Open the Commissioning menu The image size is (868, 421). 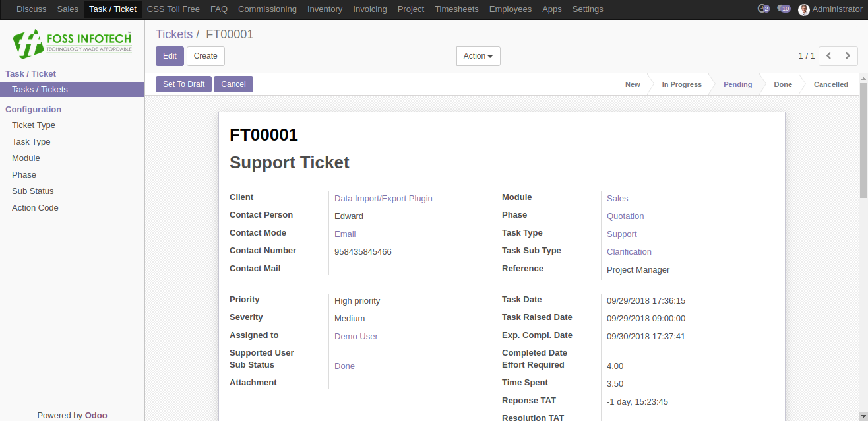click(x=267, y=9)
